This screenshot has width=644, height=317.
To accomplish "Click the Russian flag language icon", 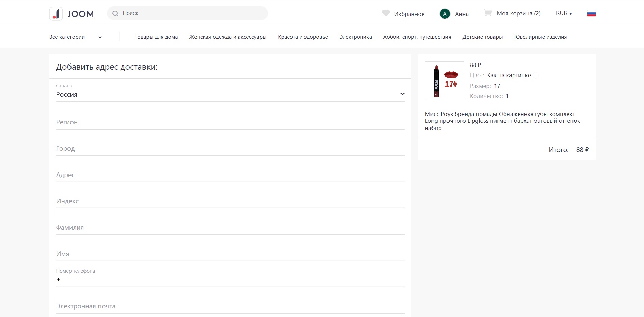I will [x=591, y=14].
